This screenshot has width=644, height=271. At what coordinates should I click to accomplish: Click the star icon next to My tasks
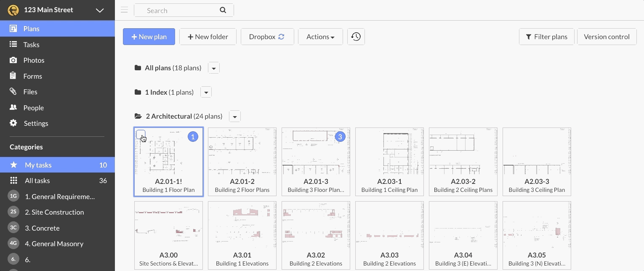click(13, 165)
